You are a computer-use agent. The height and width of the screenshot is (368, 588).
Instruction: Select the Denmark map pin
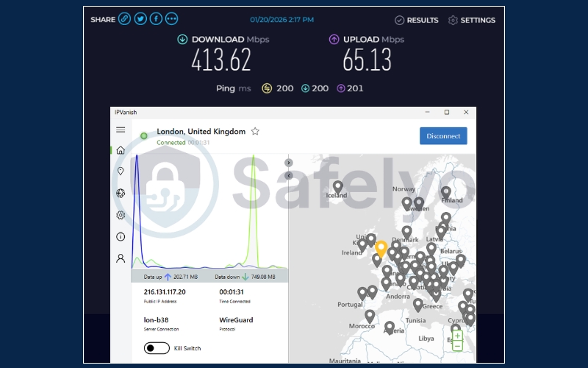(x=407, y=232)
